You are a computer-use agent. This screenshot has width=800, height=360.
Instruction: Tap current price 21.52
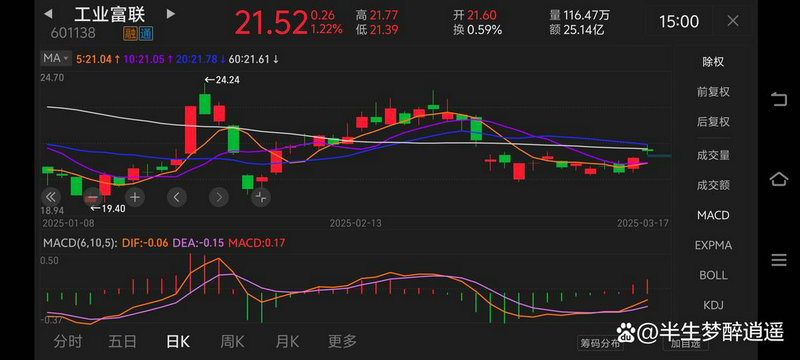[271, 23]
